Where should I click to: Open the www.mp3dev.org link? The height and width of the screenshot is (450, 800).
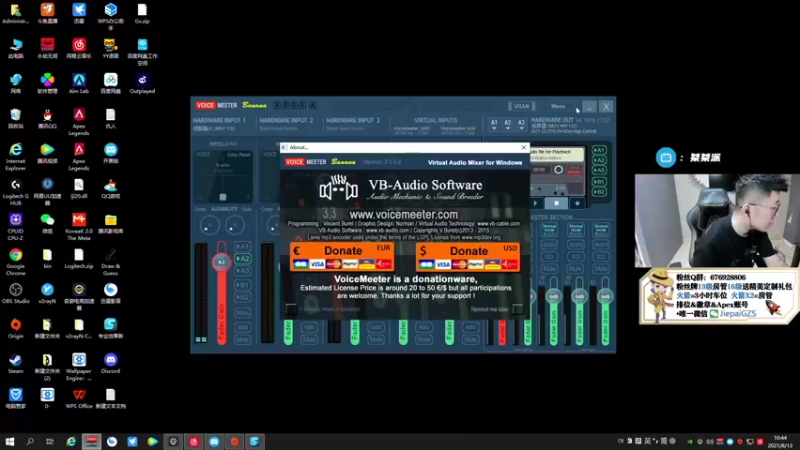coord(481,237)
